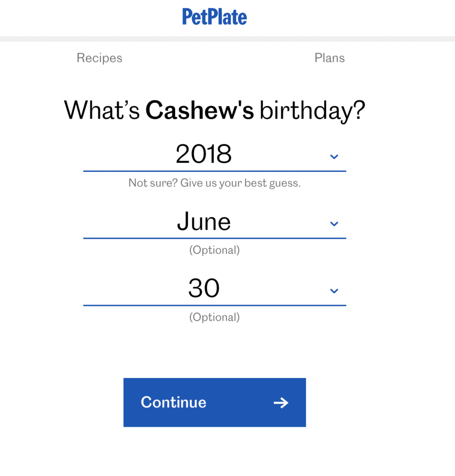Click the chevron beside the year 2018
This screenshot has height=476, width=455.
[334, 157]
